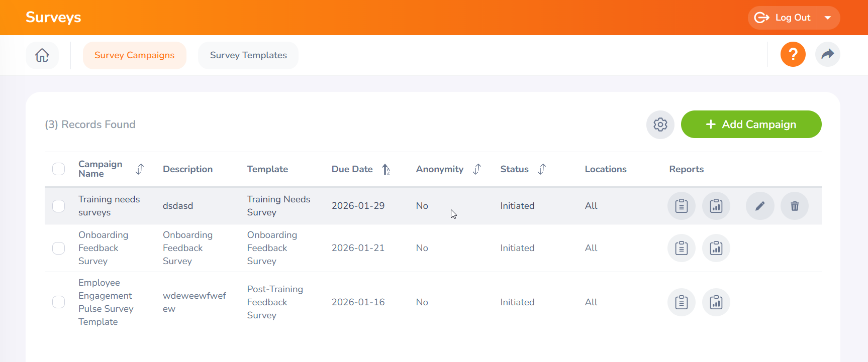This screenshot has height=362, width=868.
Task: Sort by Due Date column arrow
Action: click(x=385, y=169)
